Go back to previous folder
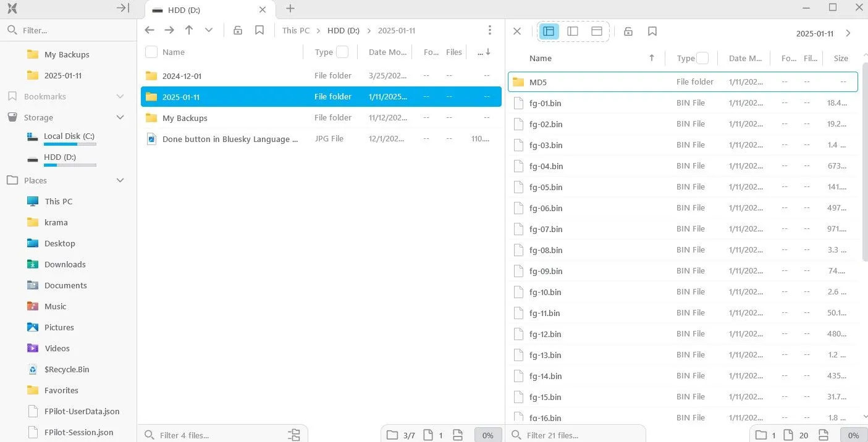This screenshot has height=442, width=868. pos(150,30)
